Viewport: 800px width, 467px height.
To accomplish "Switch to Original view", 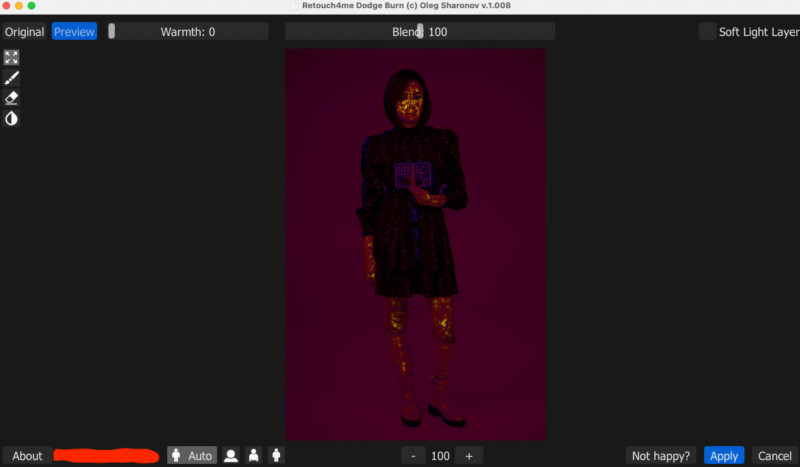I will click(24, 32).
